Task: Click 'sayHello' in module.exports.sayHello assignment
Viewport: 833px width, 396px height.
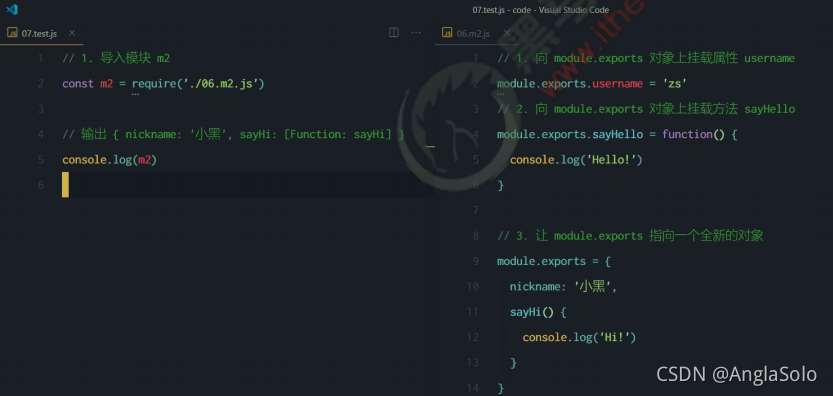Action: click(x=617, y=134)
